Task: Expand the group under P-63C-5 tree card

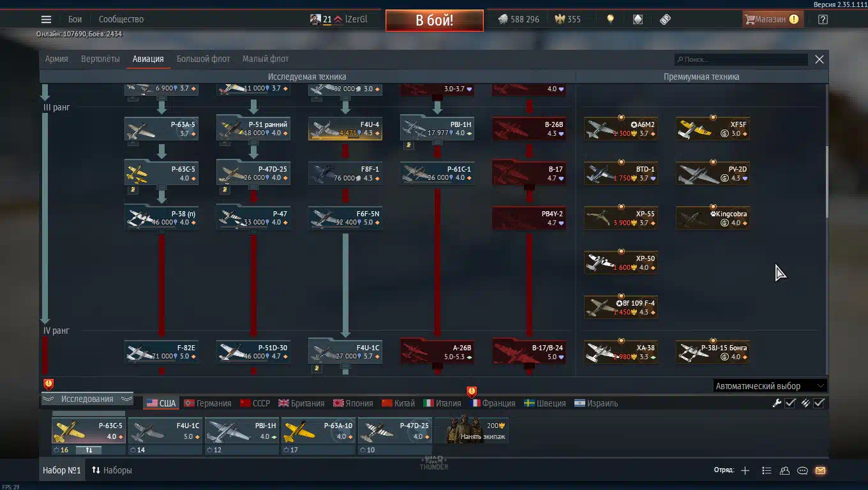Action: pyautogui.click(x=134, y=189)
